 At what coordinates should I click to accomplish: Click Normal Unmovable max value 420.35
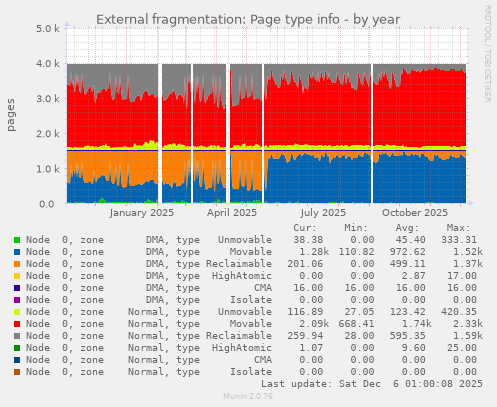459,312
